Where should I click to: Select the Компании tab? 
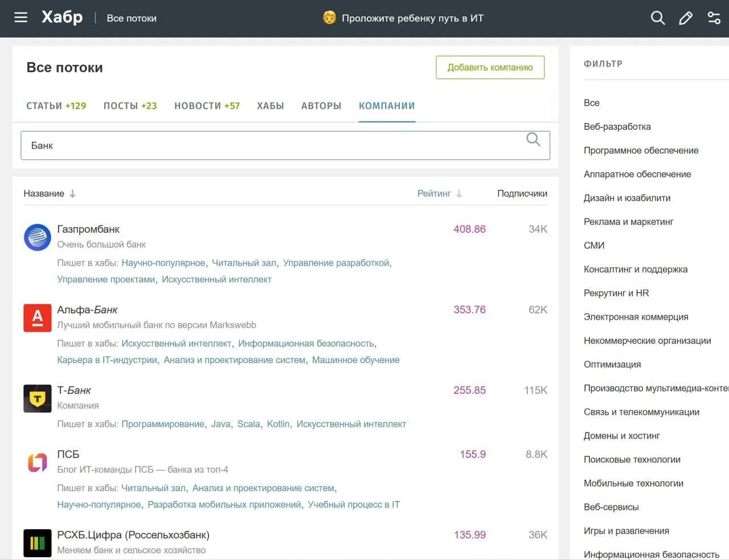[x=387, y=106]
